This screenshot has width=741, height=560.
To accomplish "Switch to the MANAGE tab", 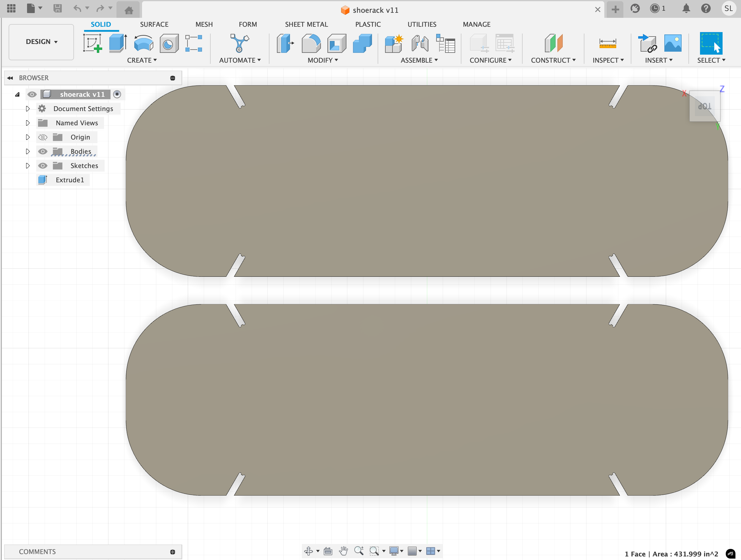I will (476, 24).
